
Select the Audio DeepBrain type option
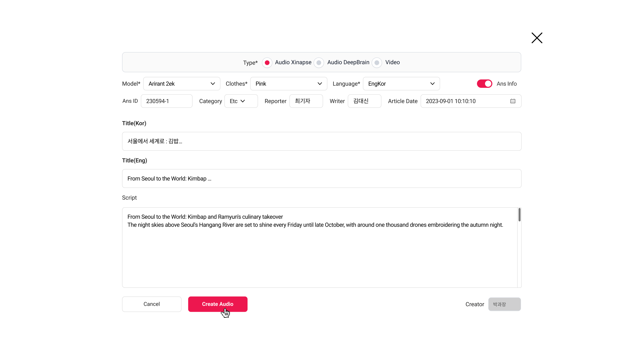pyautogui.click(x=319, y=63)
